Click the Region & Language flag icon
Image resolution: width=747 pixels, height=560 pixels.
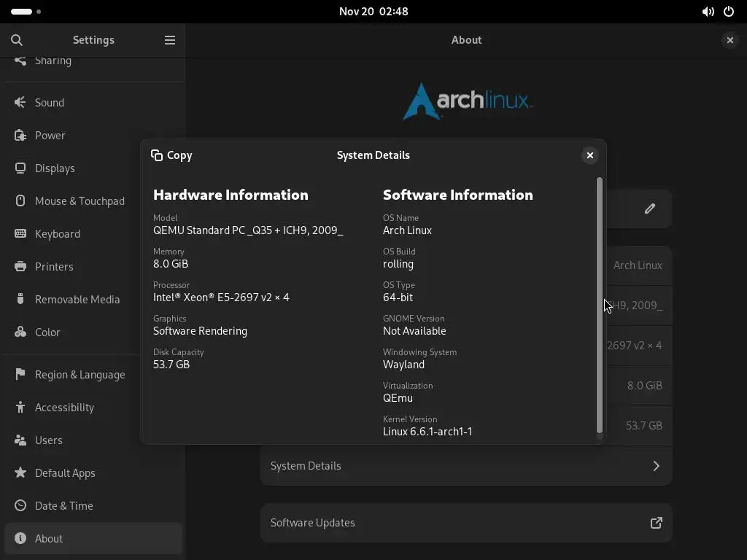[20, 374]
